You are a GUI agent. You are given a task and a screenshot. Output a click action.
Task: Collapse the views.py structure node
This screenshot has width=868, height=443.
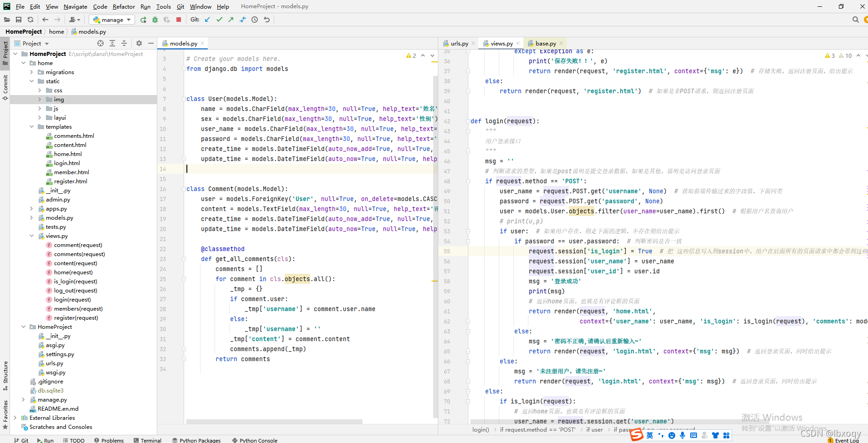[32, 236]
